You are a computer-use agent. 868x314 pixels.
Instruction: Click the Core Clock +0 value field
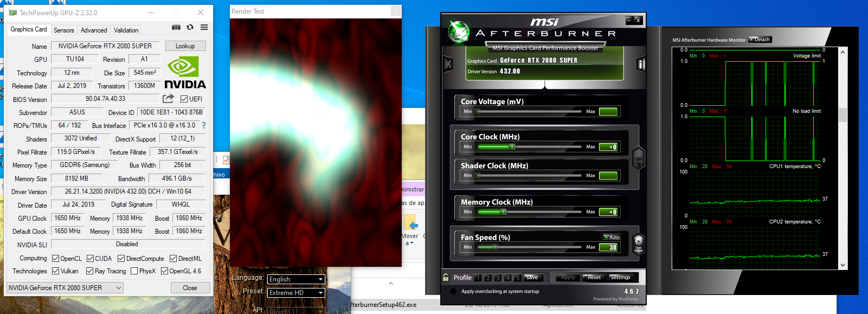tap(608, 146)
